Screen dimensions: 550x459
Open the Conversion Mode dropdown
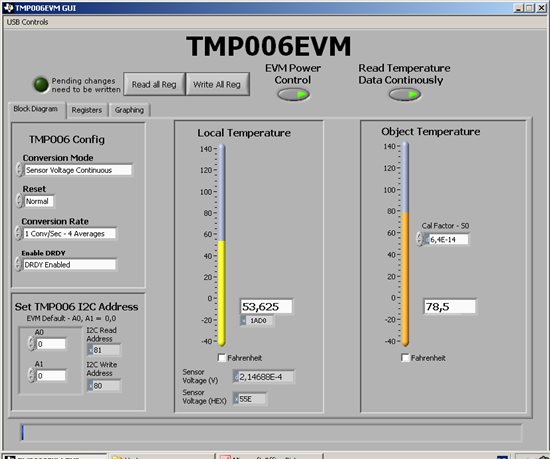click(79, 170)
